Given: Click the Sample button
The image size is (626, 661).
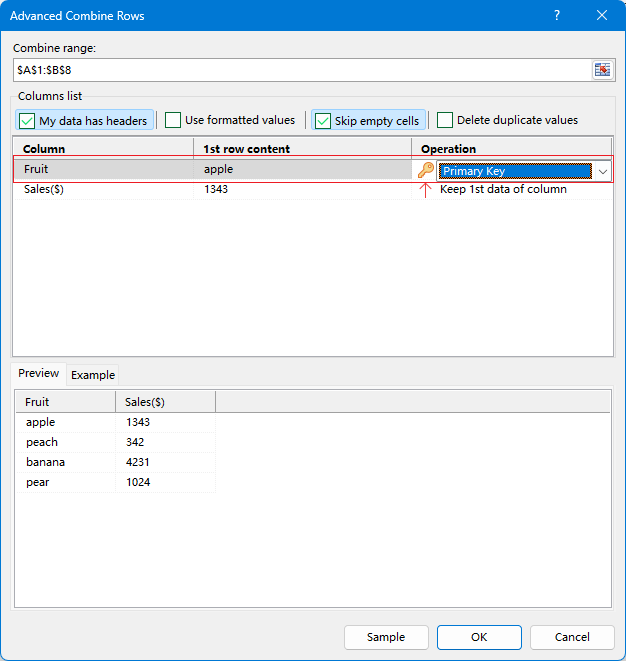Looking at the screenshot, I should click(386, 637).
